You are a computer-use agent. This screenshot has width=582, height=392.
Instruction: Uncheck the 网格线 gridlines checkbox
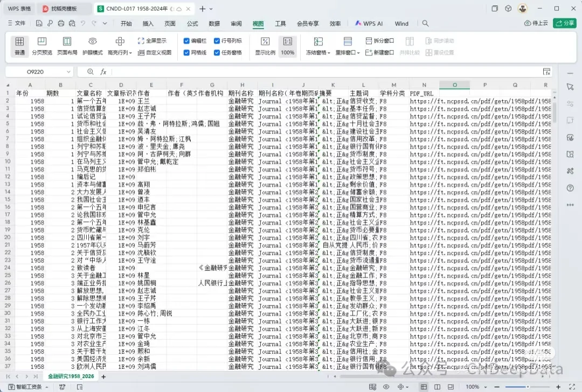pos(186,52)
